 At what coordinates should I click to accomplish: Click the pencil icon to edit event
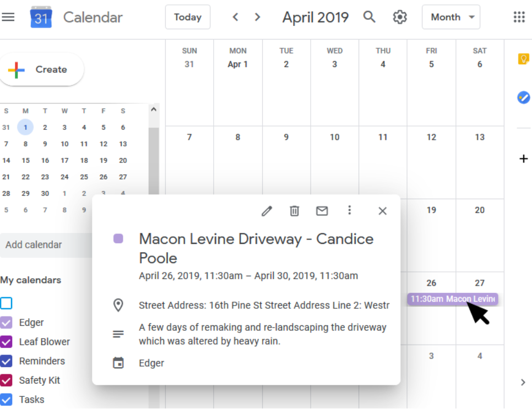pyautogui.click(x=267, y=211)
